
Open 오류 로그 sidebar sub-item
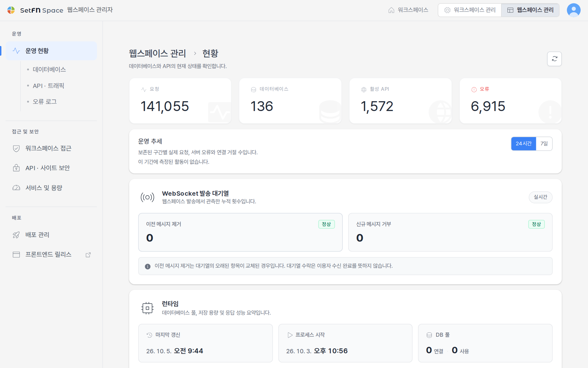click(45, 102)
